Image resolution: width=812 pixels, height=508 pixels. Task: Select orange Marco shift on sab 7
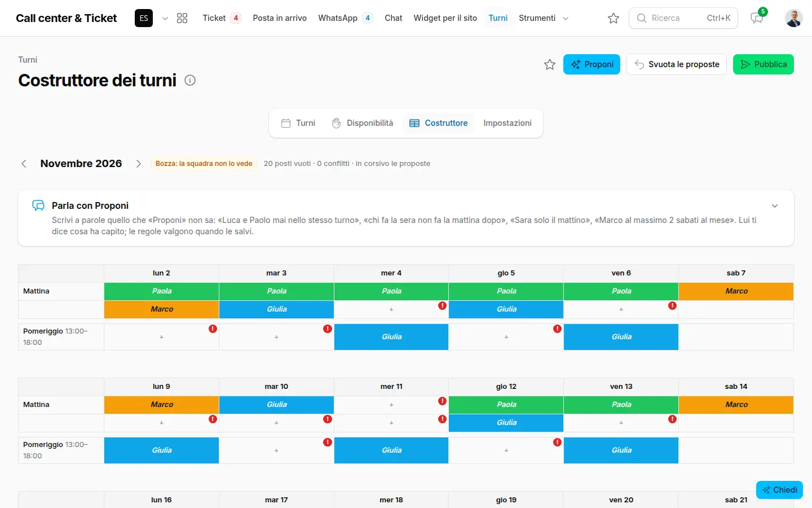pos(736,291)
